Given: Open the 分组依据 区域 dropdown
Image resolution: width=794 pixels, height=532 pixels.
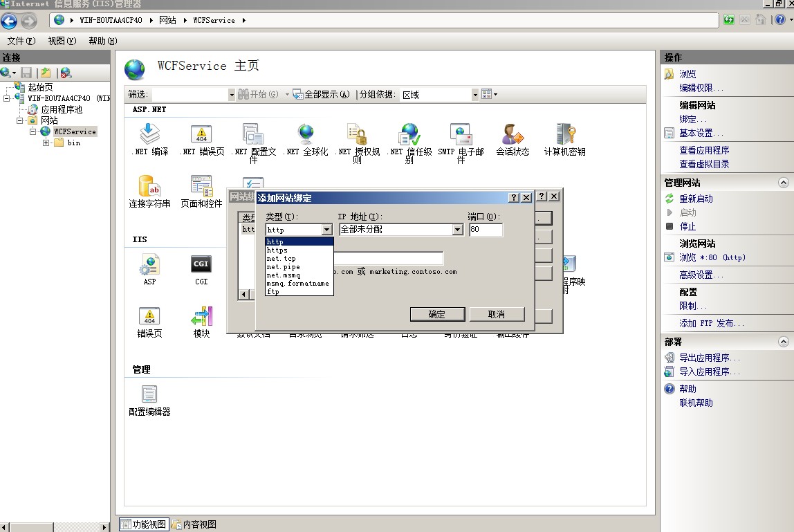Looking at the screenshot, I should point(475,95).
